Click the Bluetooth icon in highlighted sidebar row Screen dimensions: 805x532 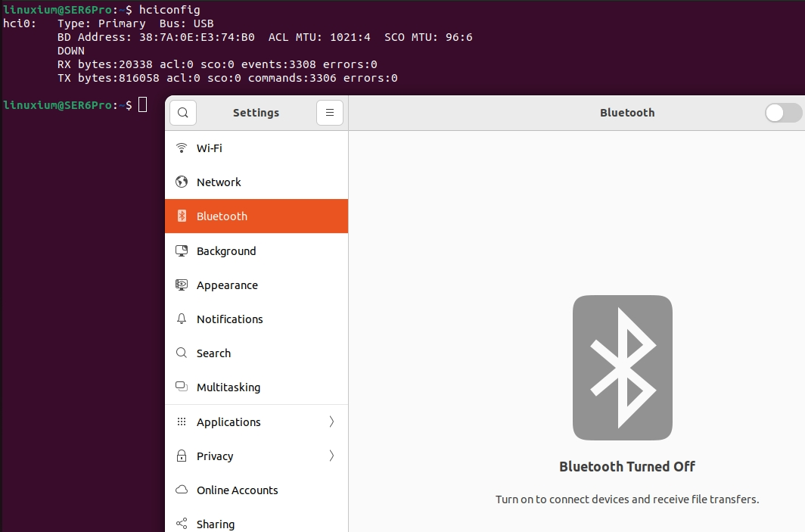[x=182, y=216]
